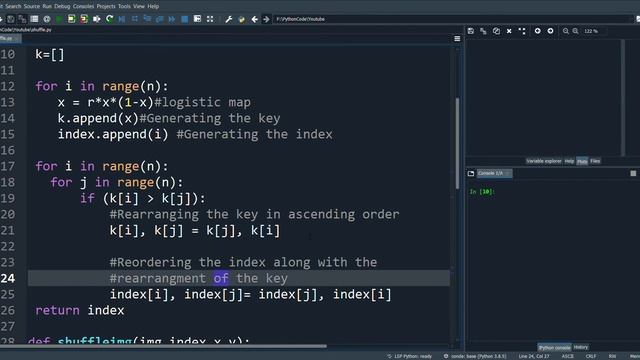Previous plot arrow icon in Plots pane
This screenshot has height=360, width=640.
tap(538, 31)
